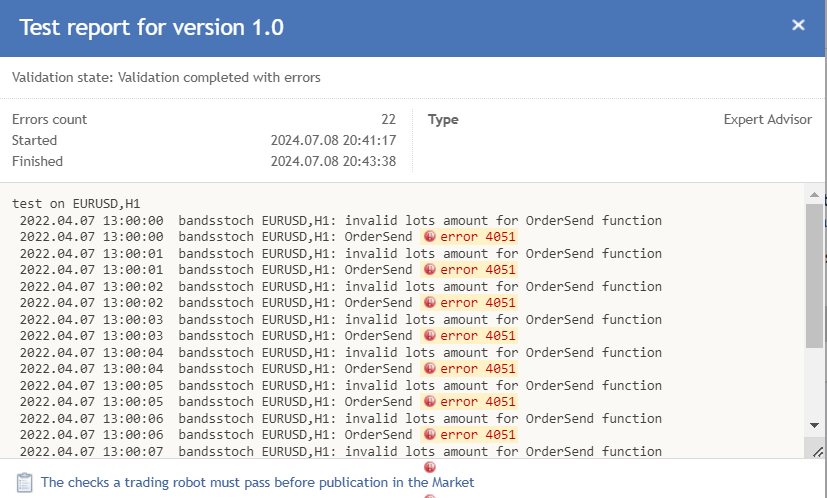Click error icon on 13:00:03 OrderSend line
The image size is (827, 498).
click(430, 336)
